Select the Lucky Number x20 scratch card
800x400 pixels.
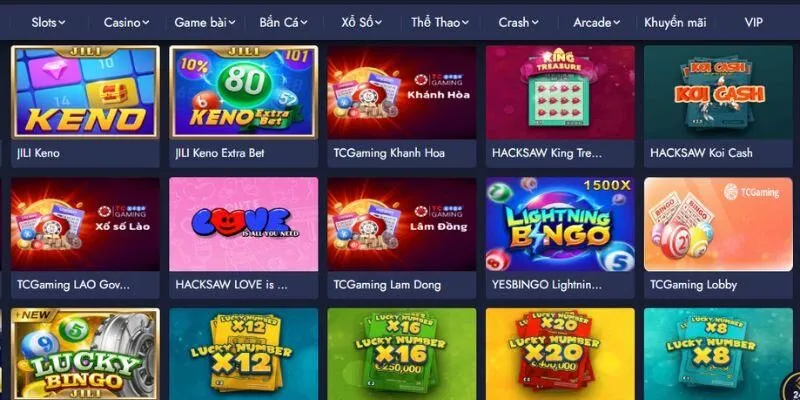pyautogui.click(x=560, y=354)
